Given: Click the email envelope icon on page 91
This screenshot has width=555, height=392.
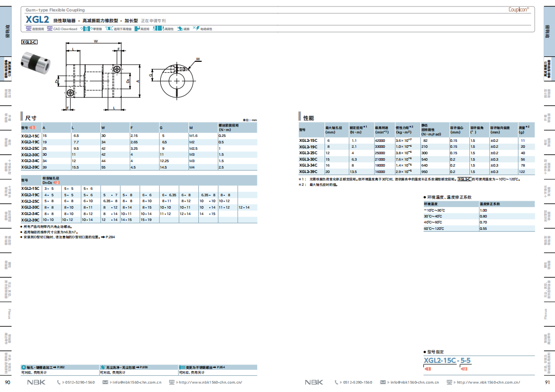Looking at the screenshot, I should click(x=383, y=383).
